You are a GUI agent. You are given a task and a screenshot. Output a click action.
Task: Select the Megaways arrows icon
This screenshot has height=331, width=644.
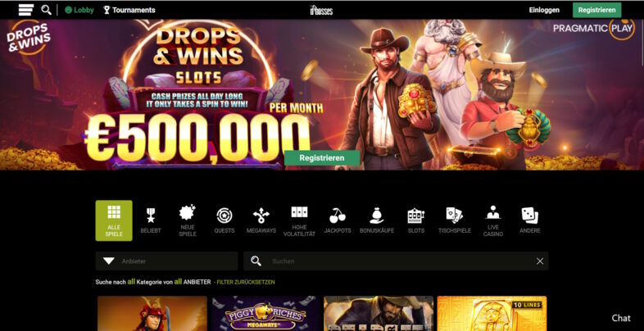click(x=261, y=215)
